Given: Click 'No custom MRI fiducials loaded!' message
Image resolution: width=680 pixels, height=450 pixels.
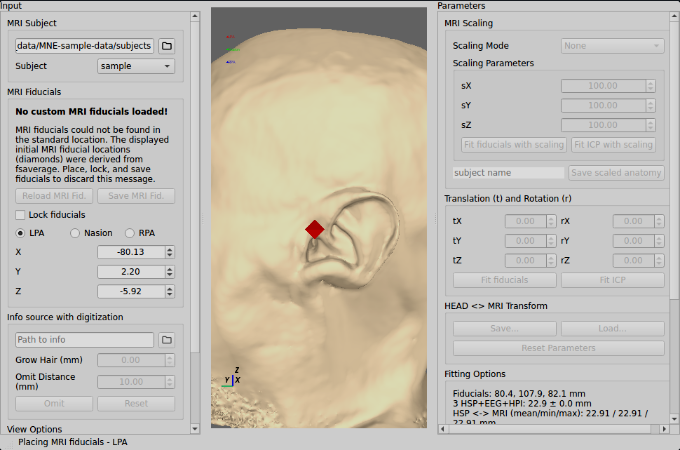Looking at the screenshot, I should tap(92, 111).
